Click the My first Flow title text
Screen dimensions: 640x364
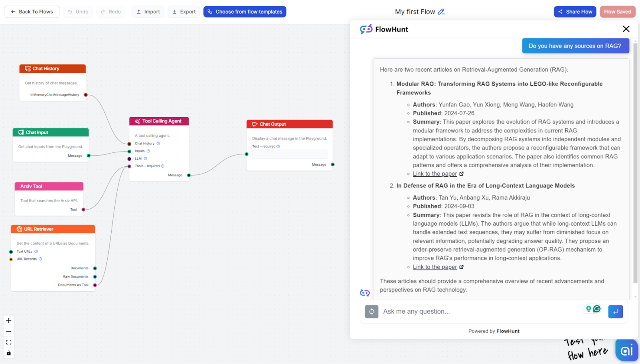pyautogui.click(x=415, y=12)
